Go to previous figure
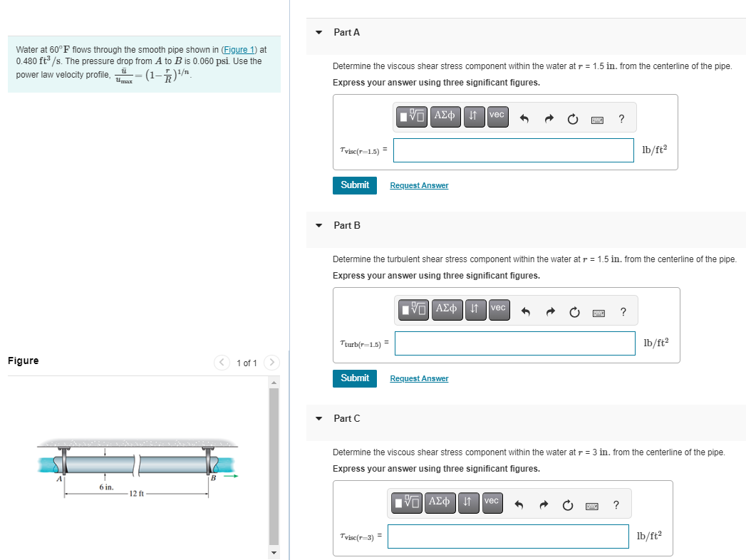 pyautogui.click(x=222, y=363)
